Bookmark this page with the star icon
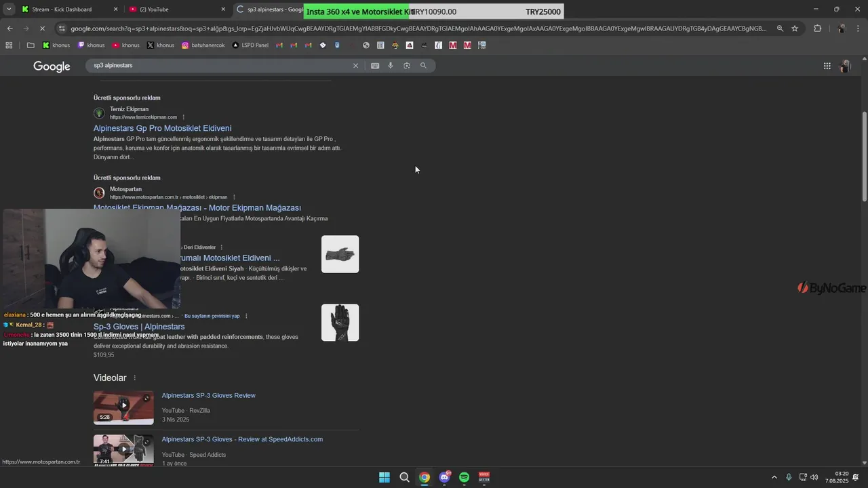This screenshot has width=868, height=488. (795, 28)
